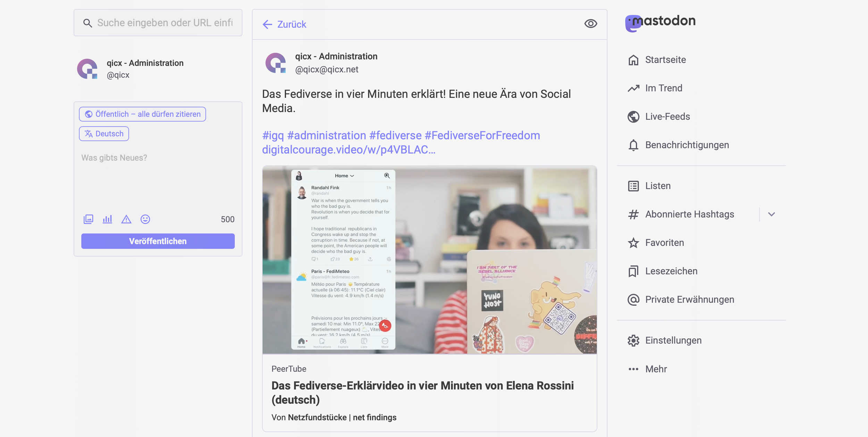Toggle media visibility with eye icon

(x=590, y=24)
